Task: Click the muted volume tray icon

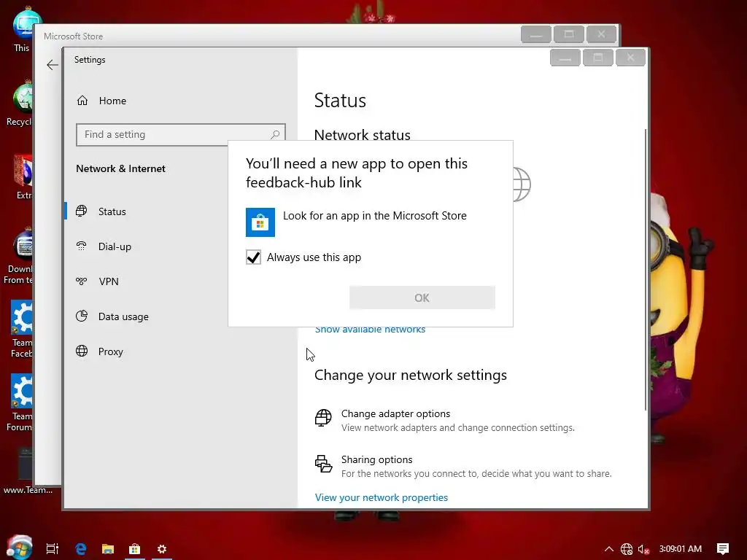Action: (x=643, y=549)
